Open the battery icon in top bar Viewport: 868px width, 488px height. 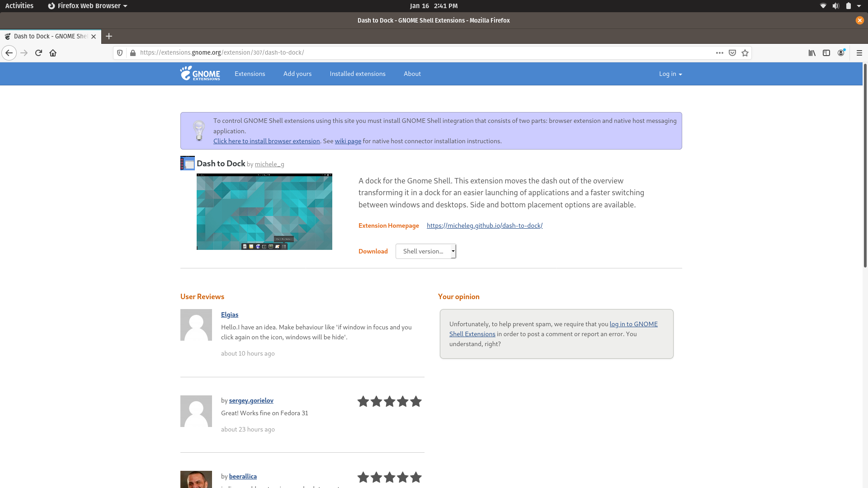pos(848,6)
